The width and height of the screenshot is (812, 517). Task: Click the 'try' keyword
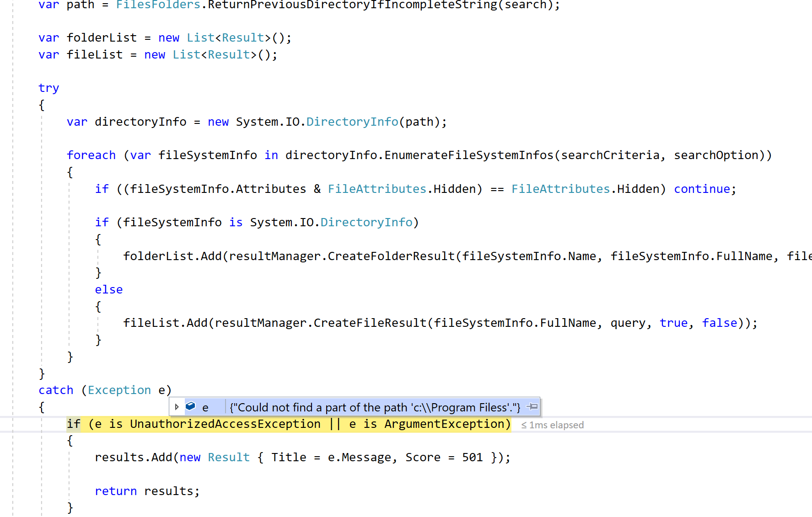[x=49, y=88]
